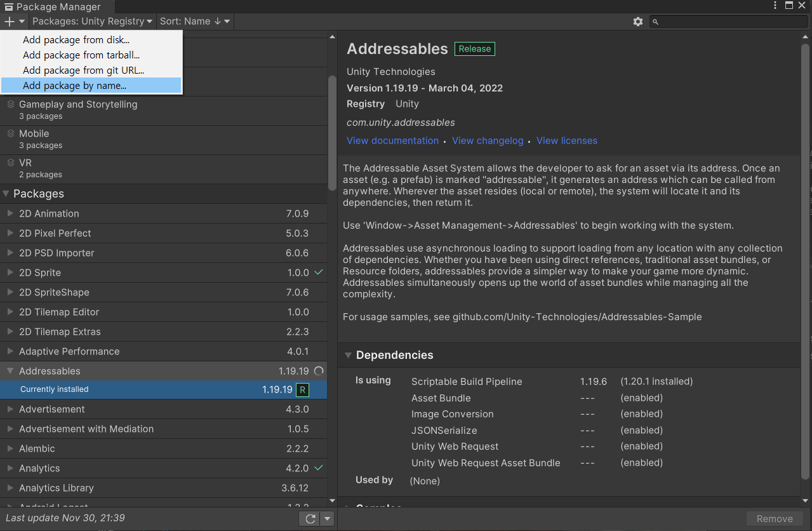Select Adaptive Performance package
The width and height of the screenshot is (812, 531).
[164, 351]
